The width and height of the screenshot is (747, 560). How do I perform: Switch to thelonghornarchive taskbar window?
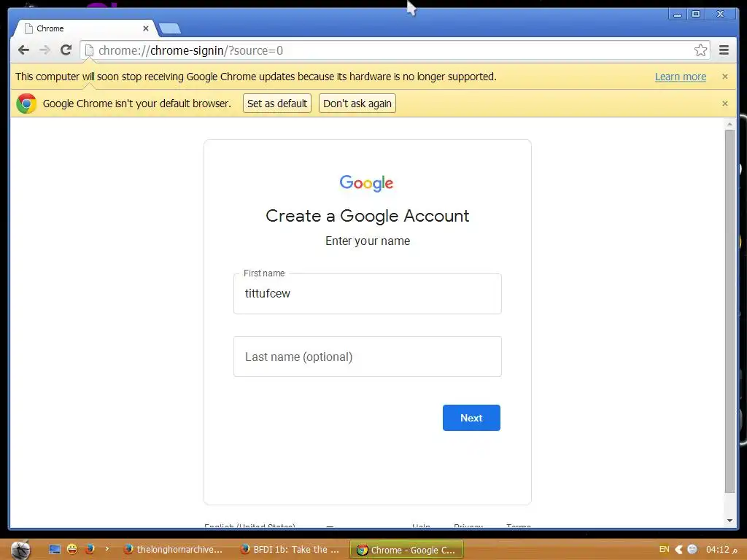[x=174, y=550]
